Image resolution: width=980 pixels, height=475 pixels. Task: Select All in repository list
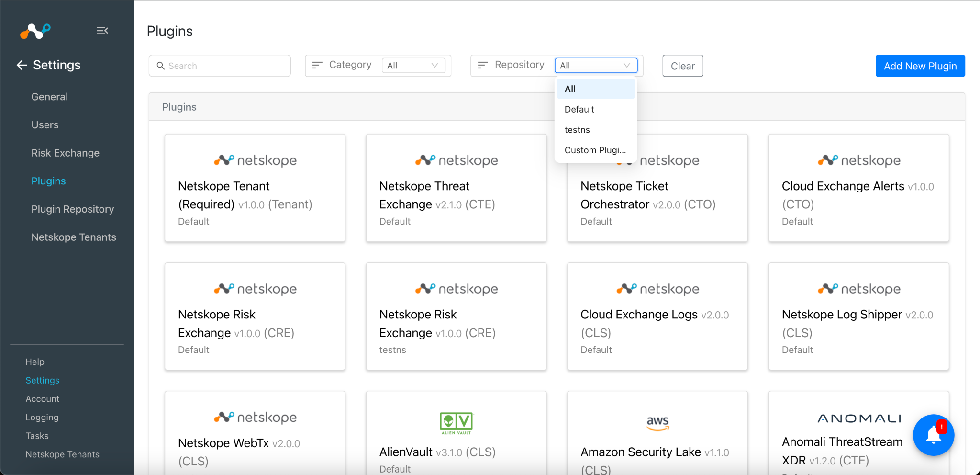596,89
